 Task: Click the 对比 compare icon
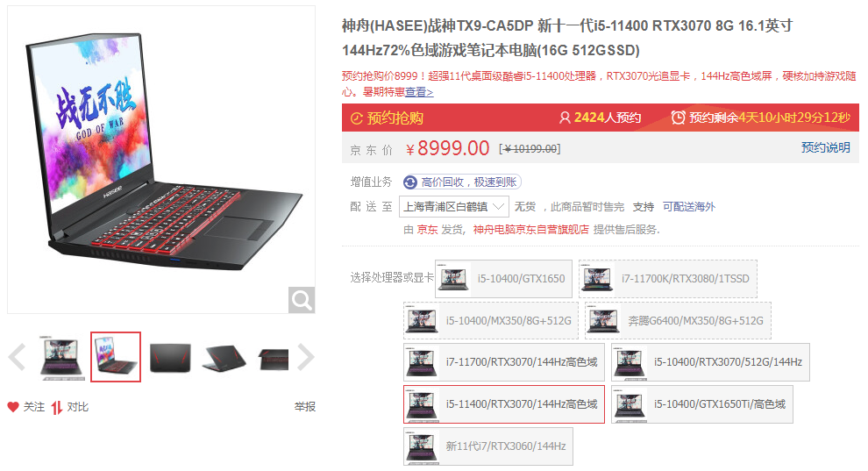pyautogui.click(x=56, y=407)
